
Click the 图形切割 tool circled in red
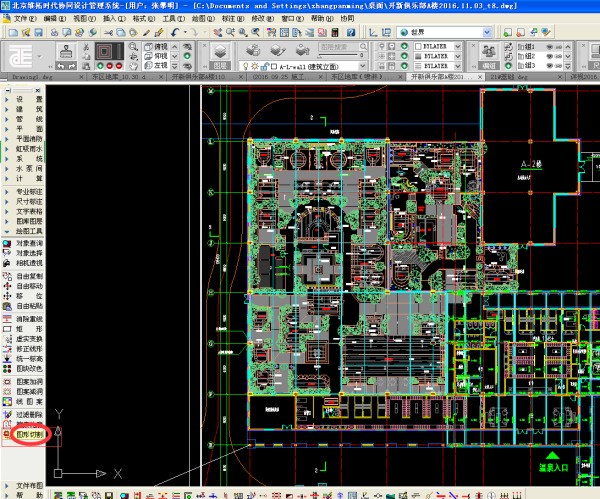pyautogui.click(x=27, y=436)
